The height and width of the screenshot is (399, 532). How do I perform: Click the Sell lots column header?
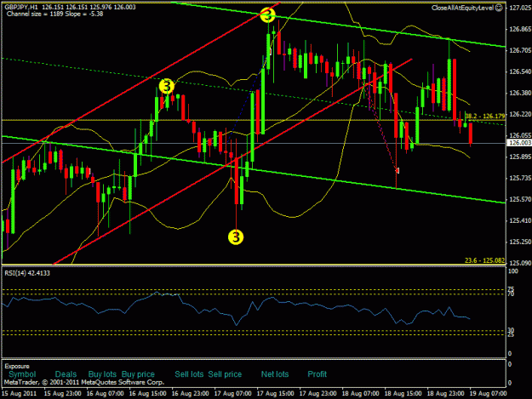pyautogui.click(x=189, y=374)
